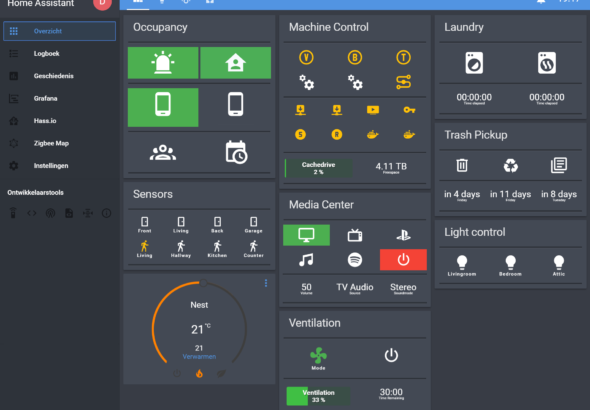Select the Spotify icon in Media Center
This screenshot has width=590, height=410.
(x=355, y=260)
